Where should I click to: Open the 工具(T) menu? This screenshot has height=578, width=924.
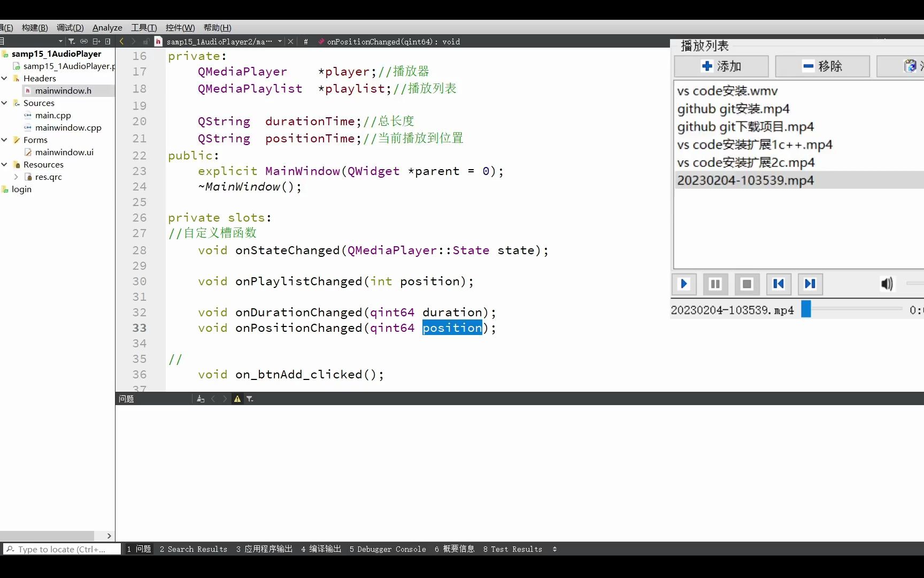pyautogui.click(x=144, y=28)
